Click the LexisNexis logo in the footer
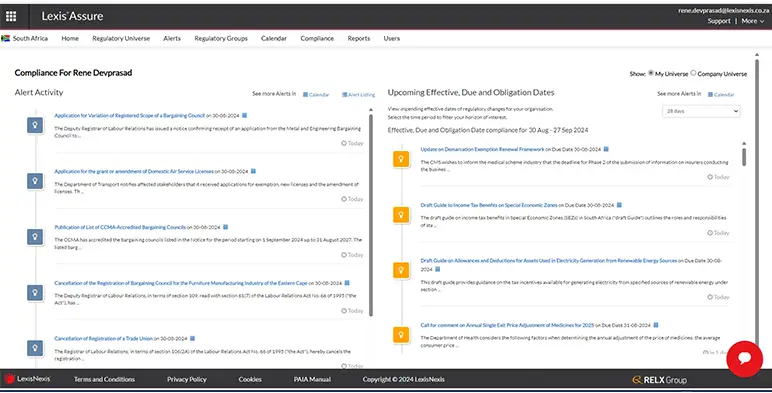Screen dimensions: 772x393 (28, 379)
